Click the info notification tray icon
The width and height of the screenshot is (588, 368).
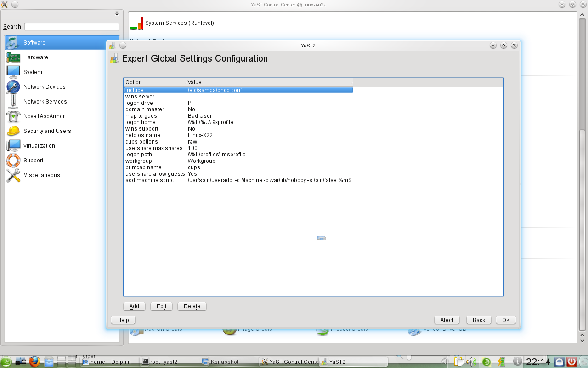point(517,362)
